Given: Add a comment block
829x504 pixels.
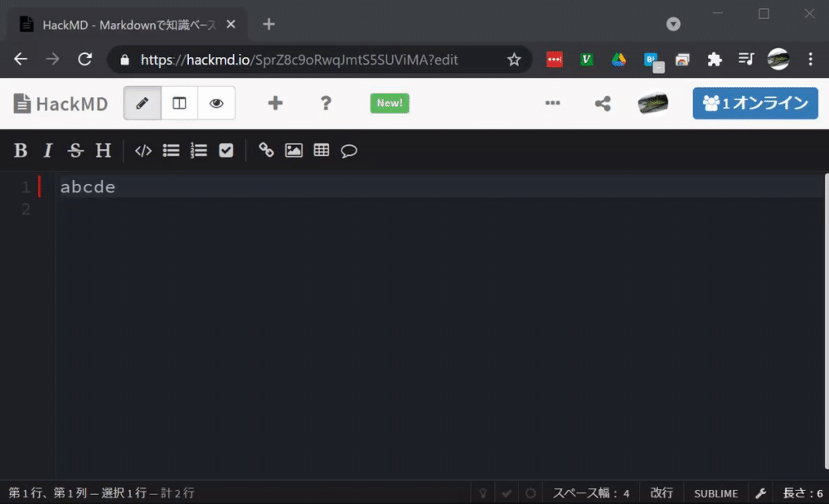Looking at the screenshot, I should (348, 150).
